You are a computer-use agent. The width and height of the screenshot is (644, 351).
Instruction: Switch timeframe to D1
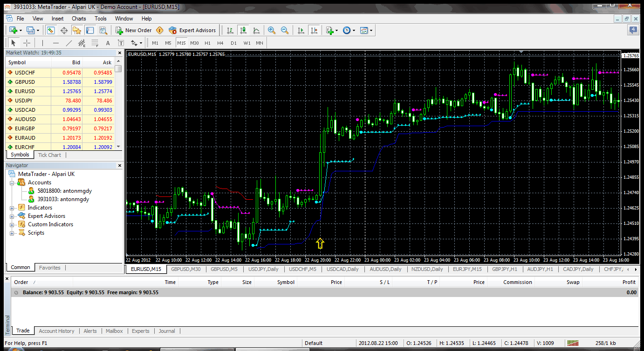[x=233, y=43]
